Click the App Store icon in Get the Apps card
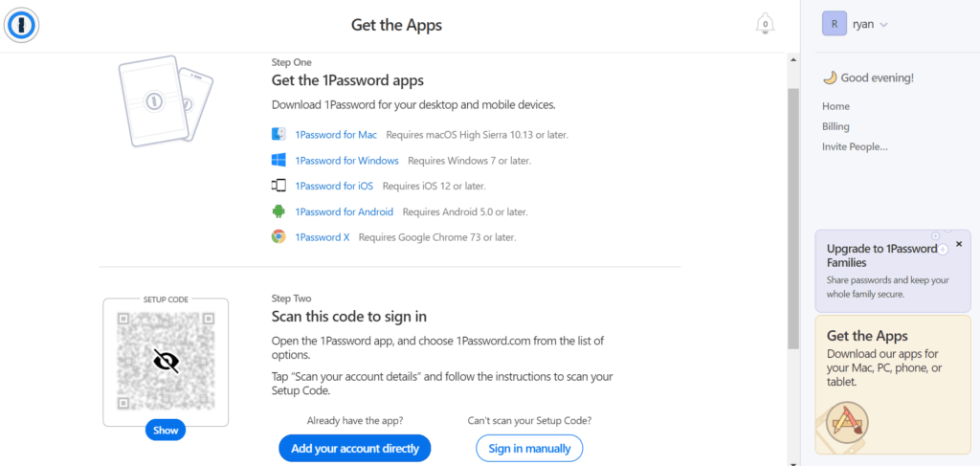 coord(847,422)
